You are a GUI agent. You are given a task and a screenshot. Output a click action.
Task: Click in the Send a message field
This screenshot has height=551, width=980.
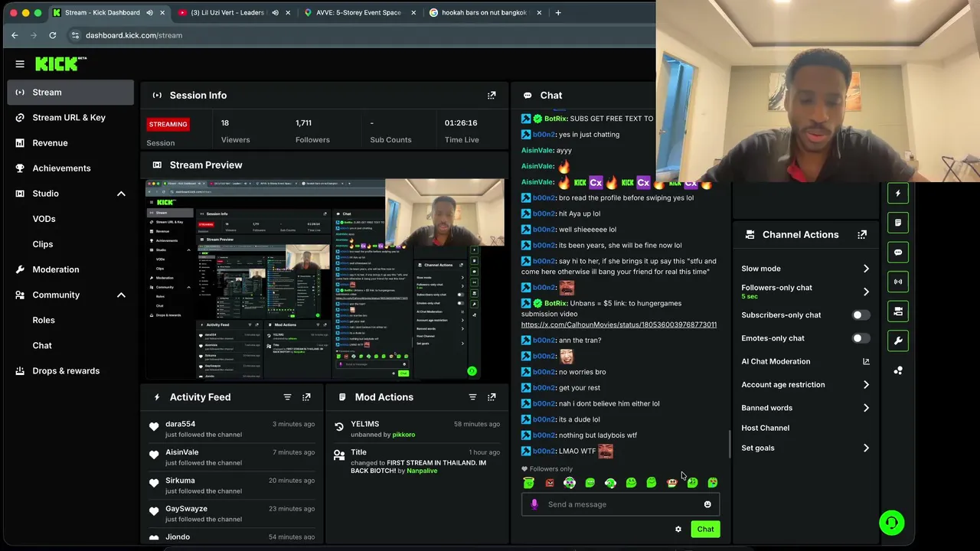(620, 504)
